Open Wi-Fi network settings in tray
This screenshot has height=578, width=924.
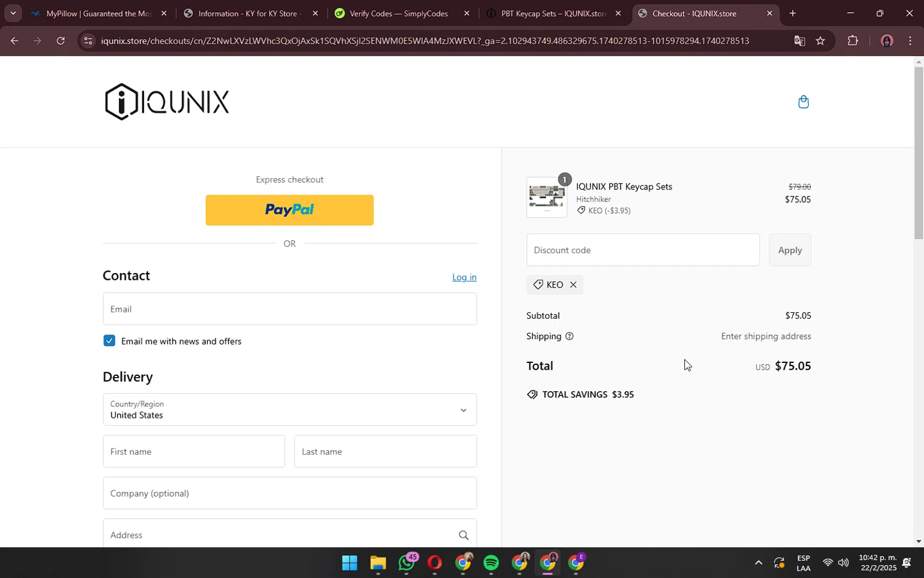[x=828, y=563]
